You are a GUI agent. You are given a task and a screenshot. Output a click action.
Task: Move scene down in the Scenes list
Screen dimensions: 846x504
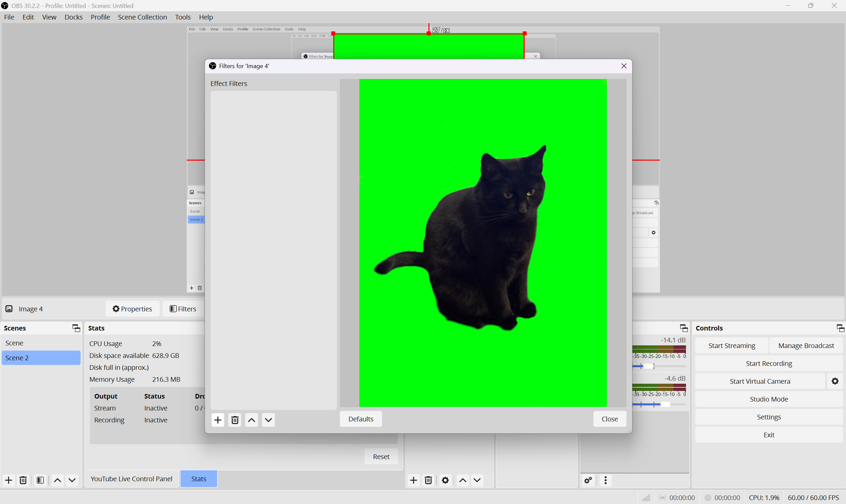pyautogui.click(x=72, y=480)
